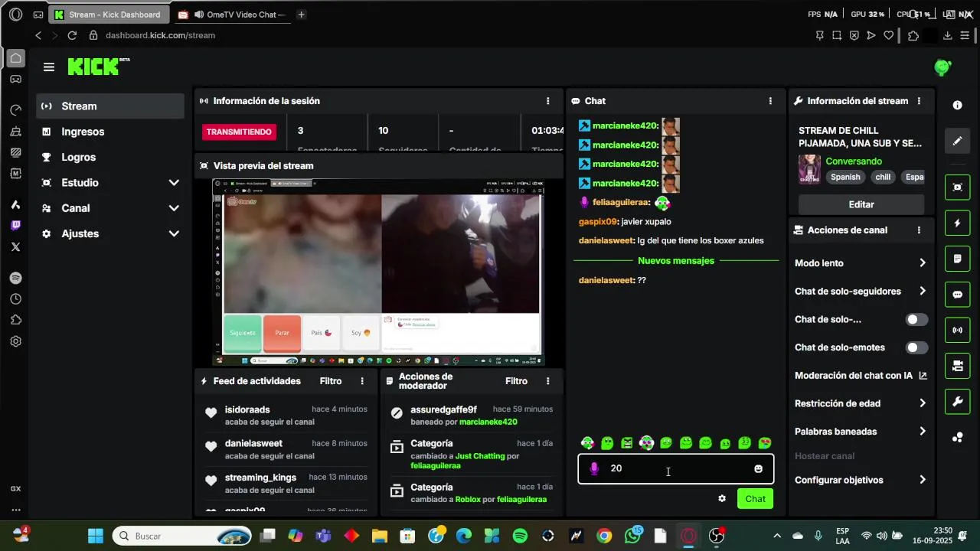The width and height of the screenshot is (980, 551).
Task: Open Feed de actividades three-dot menu
Action: click(x=362, y=381)
